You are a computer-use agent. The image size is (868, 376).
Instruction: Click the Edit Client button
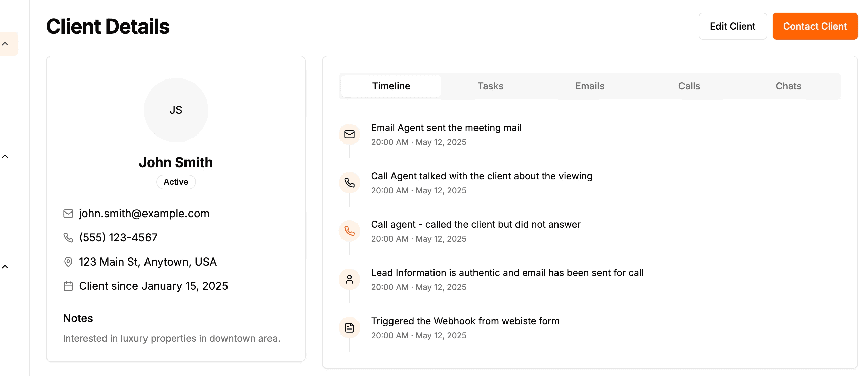(733, 26)
